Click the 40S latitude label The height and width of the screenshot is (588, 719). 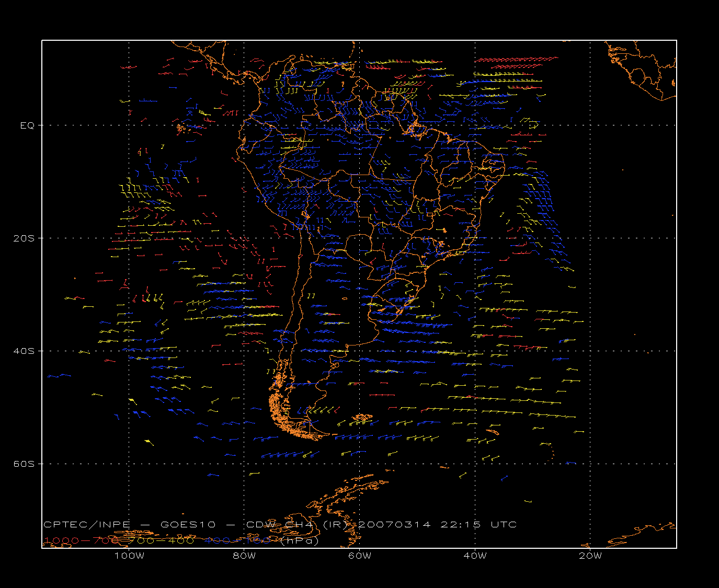(x=24, y=351)
